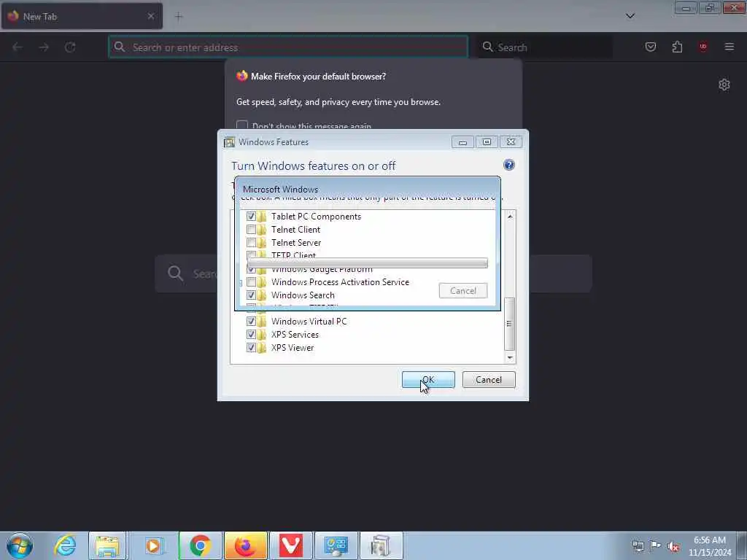Open the Firefox hamburger menu
The width and height of the screenshot is (747, 560).
pos(729,47)
